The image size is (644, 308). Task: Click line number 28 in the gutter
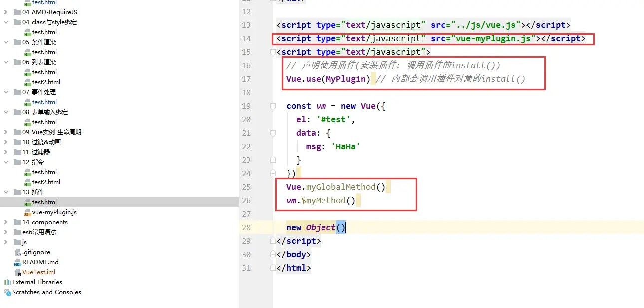click(x=246, y=227)
